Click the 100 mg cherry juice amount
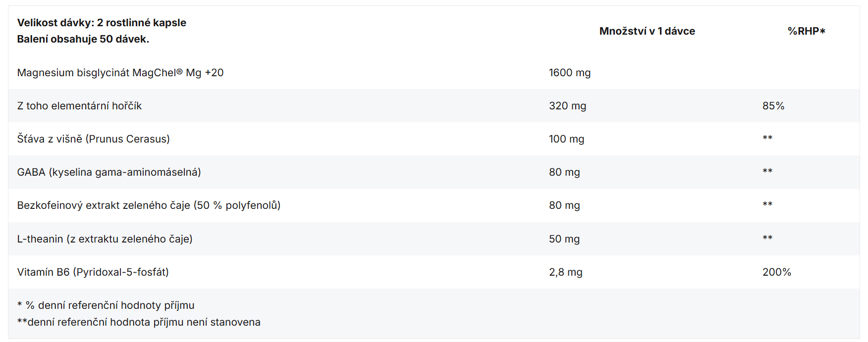The width and height of the screenshot is (868, 342). pyautogui.click(x=566, y=139)
